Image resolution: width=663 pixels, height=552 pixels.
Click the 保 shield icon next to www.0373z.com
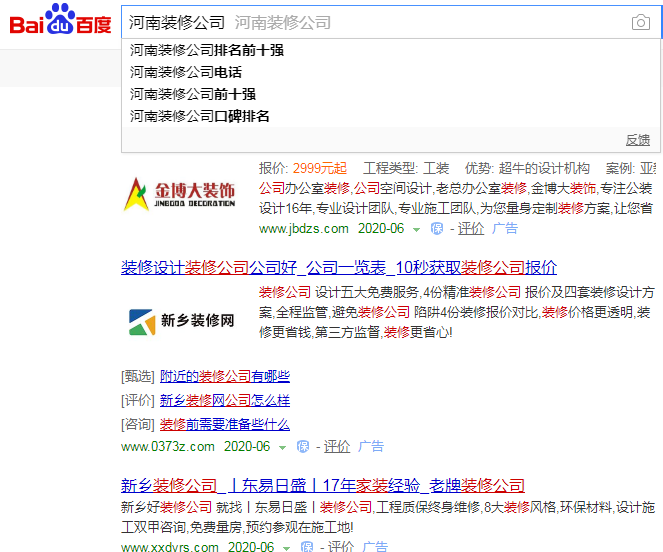(x=303, y=447)
